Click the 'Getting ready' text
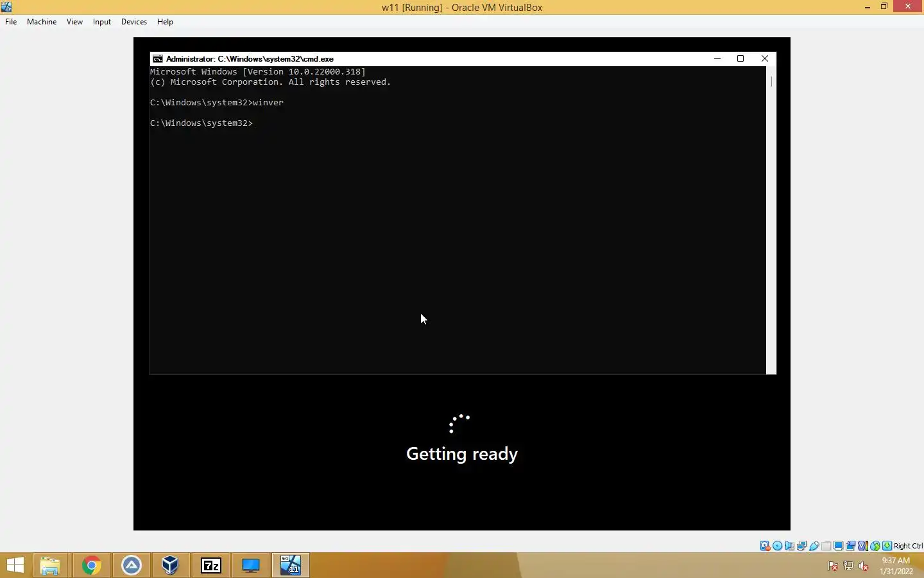Screen dimensions: 924x578 coord(462,454)
